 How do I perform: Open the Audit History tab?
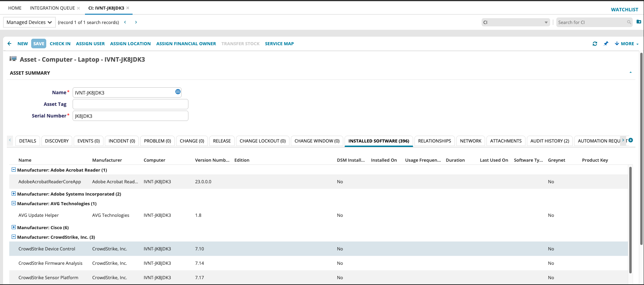point(549,141)
